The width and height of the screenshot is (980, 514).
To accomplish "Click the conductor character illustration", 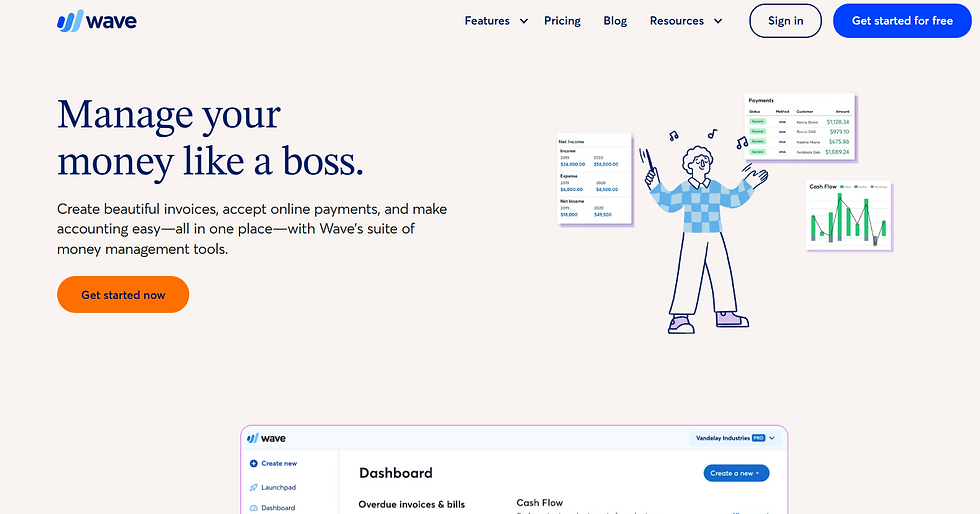I will pos(704,239).
